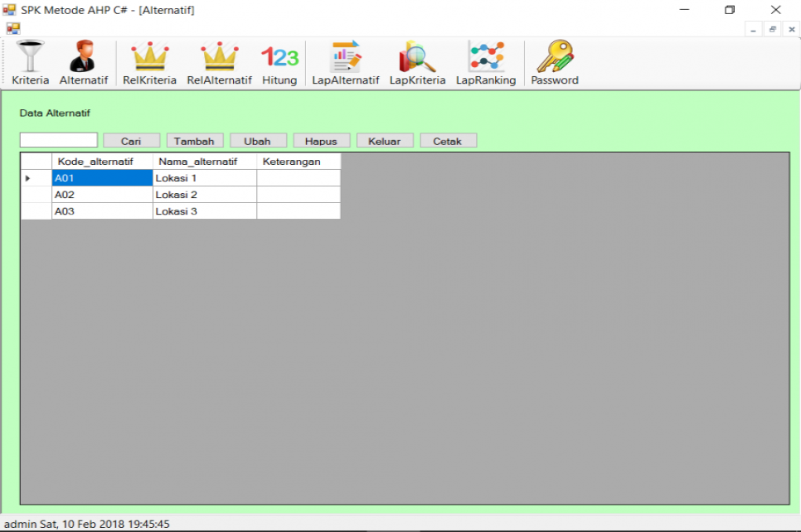This screenshot has height=532, width=801.
Task: Close the inner Alternatif child window
Action: click(x=791, y=30)
